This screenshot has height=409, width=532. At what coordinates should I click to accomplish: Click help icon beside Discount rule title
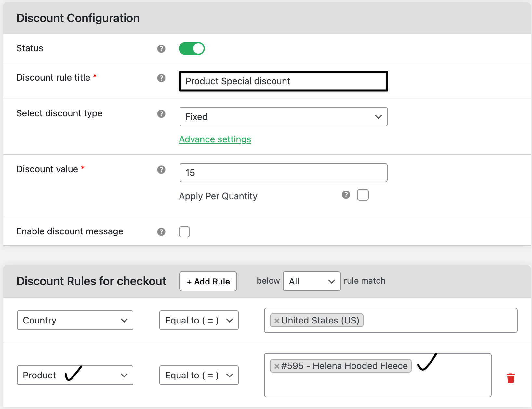tap(161, 78)
